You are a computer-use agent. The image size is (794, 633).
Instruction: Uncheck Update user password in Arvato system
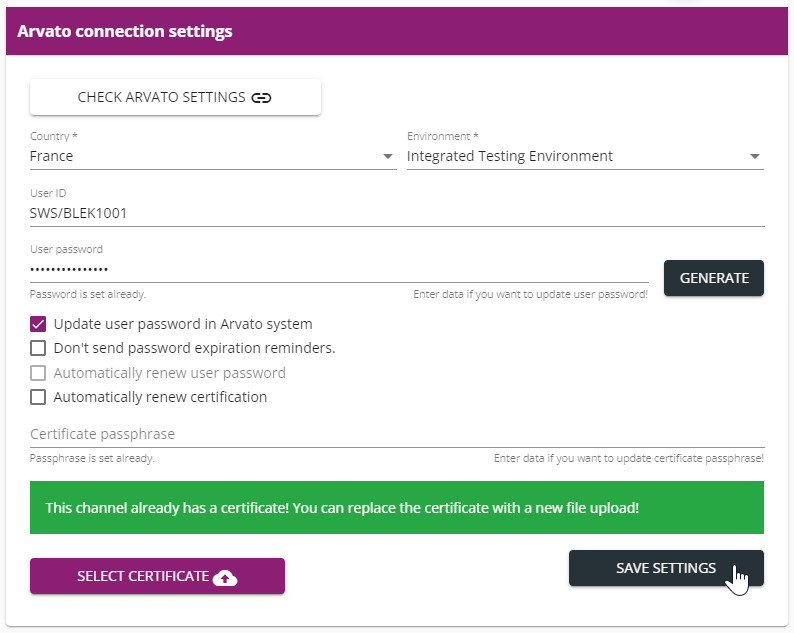(38, 324)
